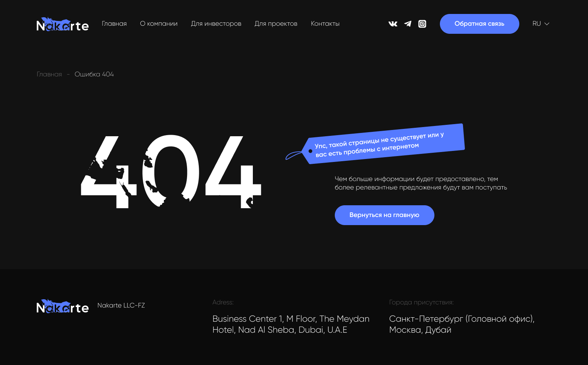
Task: Open the Instagram social media icon
Action: (x=422, y=24)
